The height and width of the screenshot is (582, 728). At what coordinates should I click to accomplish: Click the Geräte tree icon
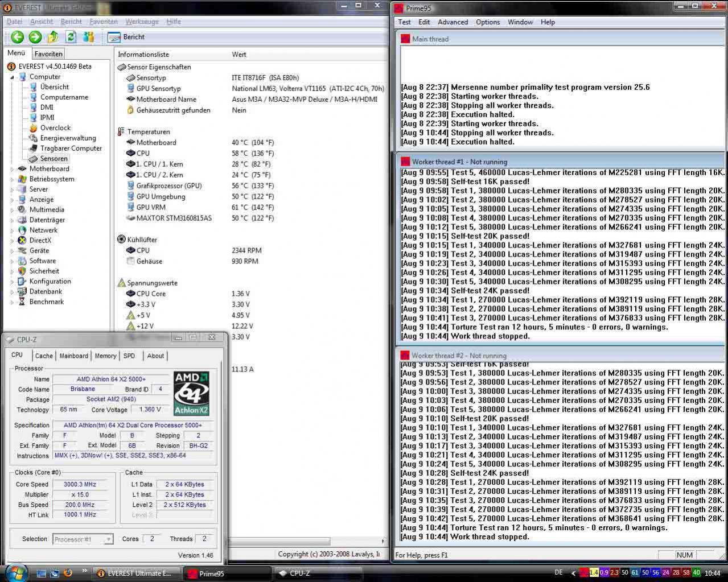point(22,251)
